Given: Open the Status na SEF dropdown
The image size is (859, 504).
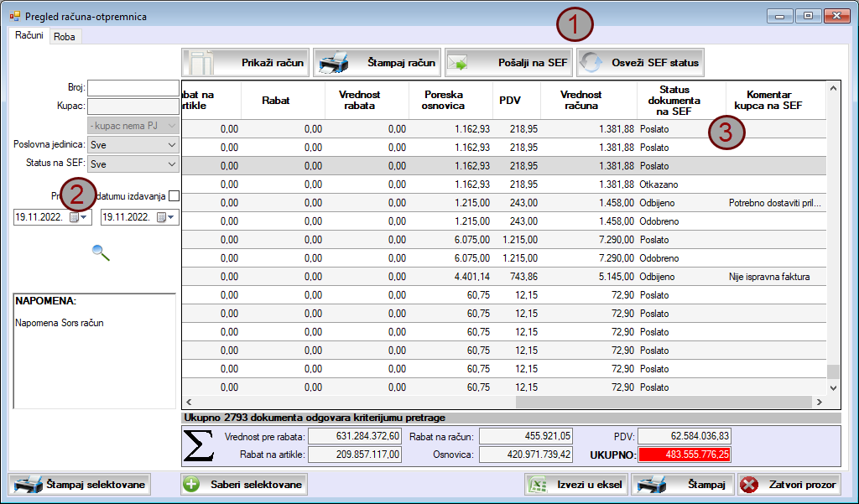Looking at the screenshot, I should 133,164.
